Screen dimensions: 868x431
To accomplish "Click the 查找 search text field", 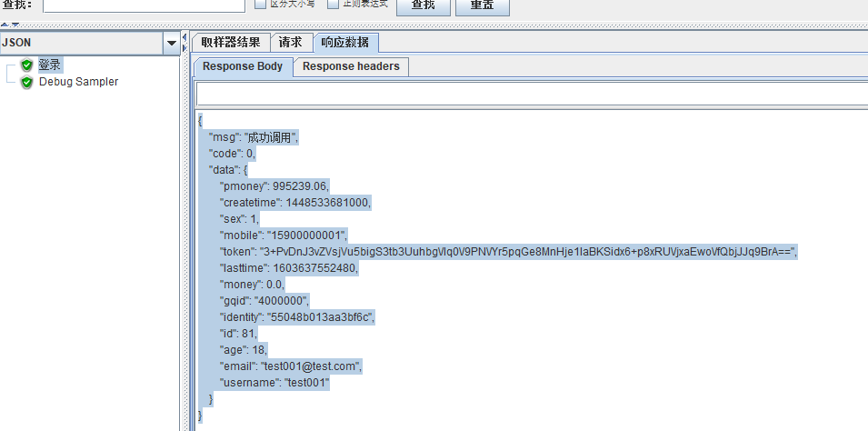I will [143, 5].
